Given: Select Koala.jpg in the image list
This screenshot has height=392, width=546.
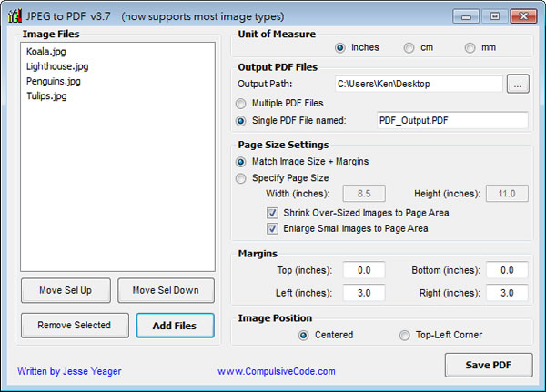Looking at the screenshot, I should 46,52.
